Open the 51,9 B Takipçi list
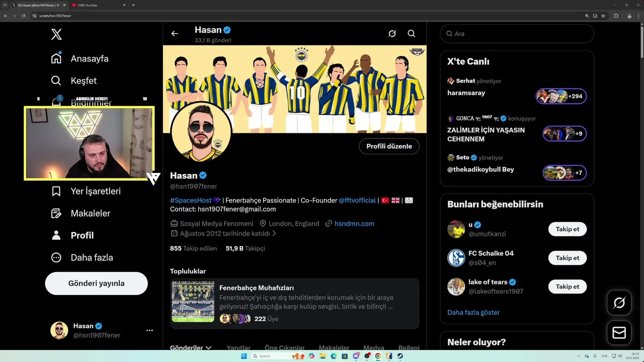This screenshot has width=644, height=362. 245,248
